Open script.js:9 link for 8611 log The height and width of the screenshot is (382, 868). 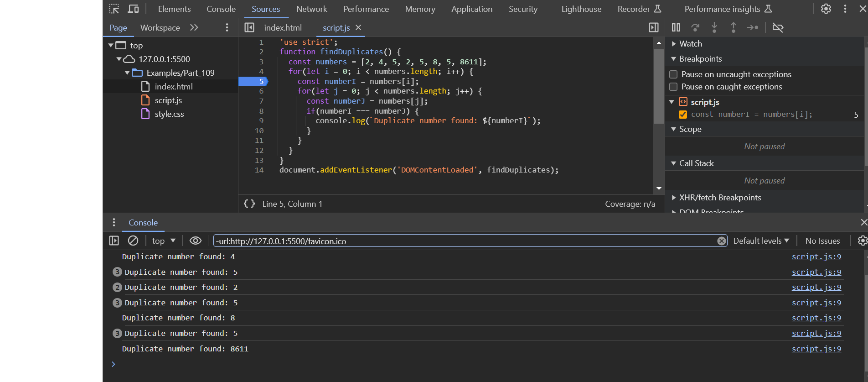pyautogui.click(x=816, y=349)
